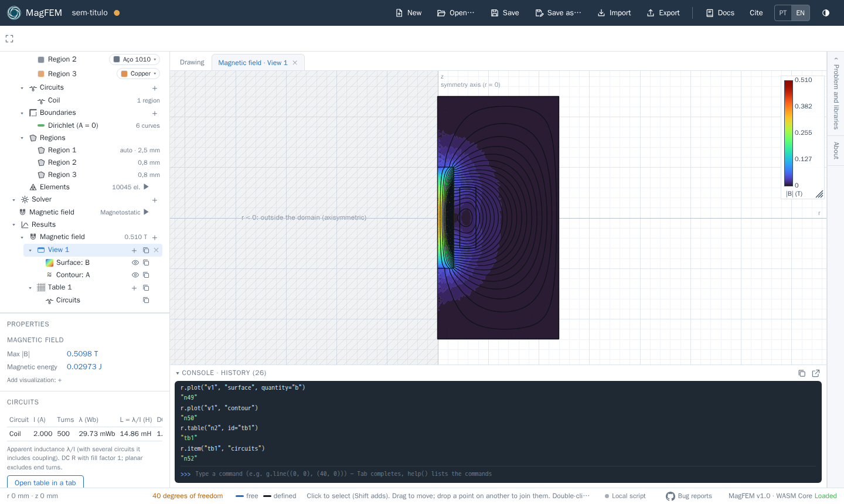Click the MagFEM logo icon
This screenshot has height=504, width=844.
pyautogui.click(x=14, y=13)
